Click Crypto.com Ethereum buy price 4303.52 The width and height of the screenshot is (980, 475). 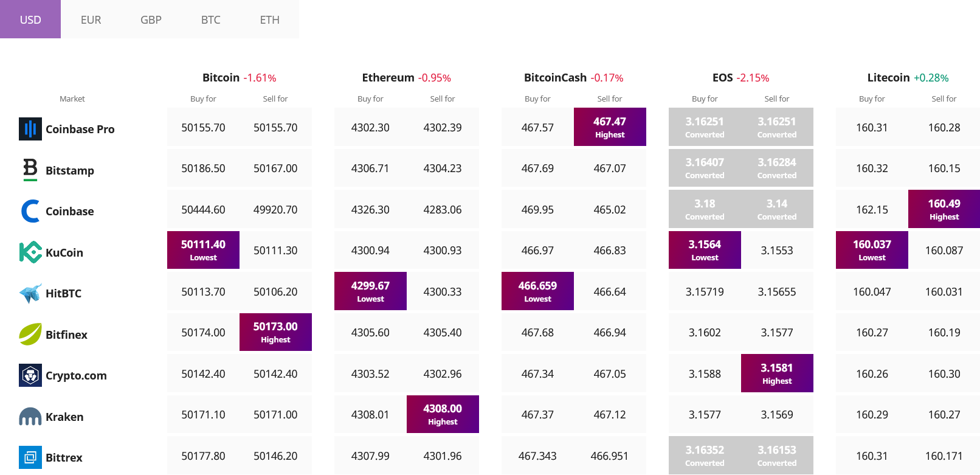click(x=370, y=374)
